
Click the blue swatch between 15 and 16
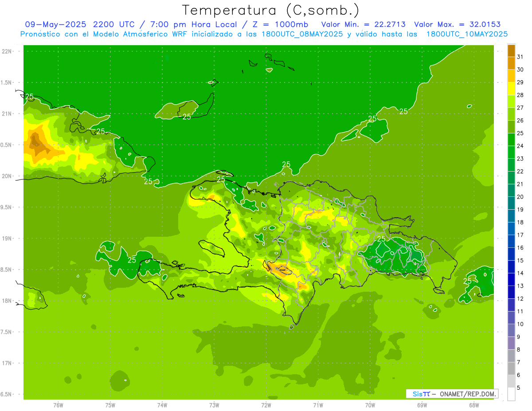511,254
